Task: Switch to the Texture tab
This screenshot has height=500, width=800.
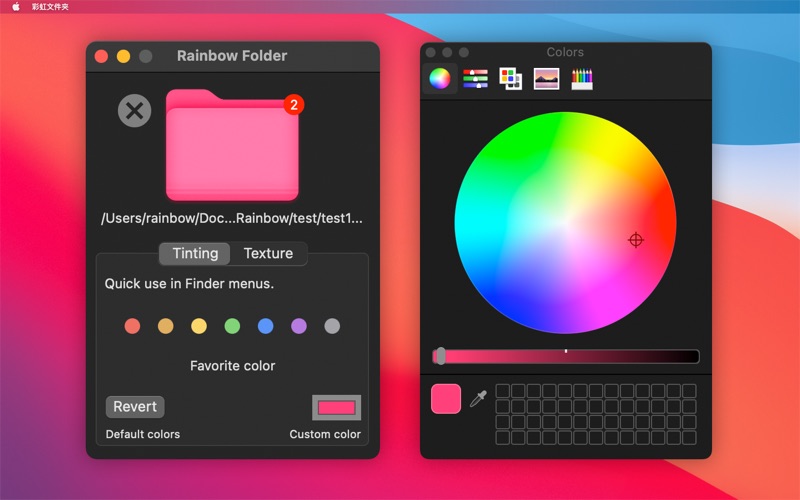Action: point(268,254)
